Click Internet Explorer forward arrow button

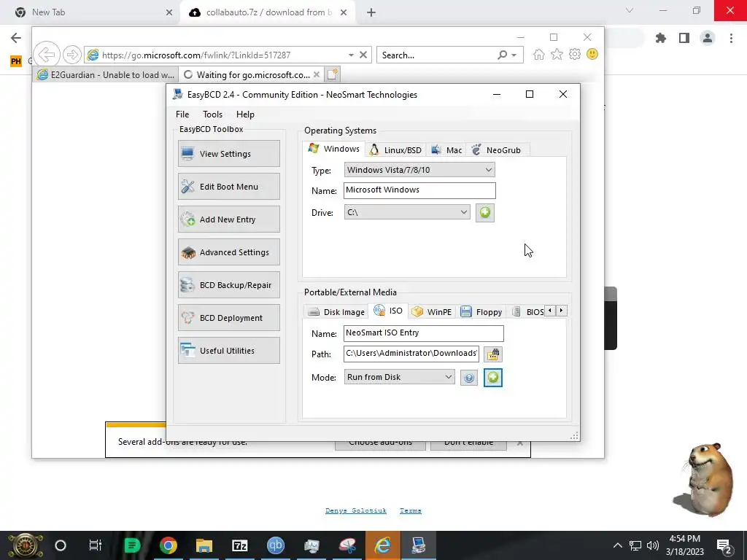pos(72,55)
